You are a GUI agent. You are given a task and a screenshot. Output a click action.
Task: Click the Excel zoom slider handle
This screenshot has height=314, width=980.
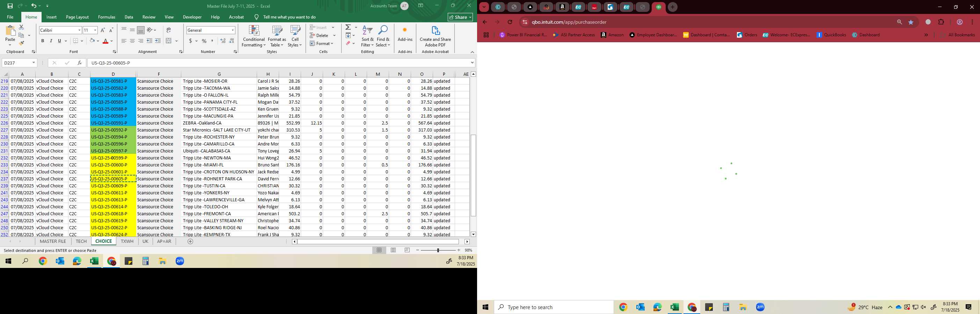(x=438, y=250)
